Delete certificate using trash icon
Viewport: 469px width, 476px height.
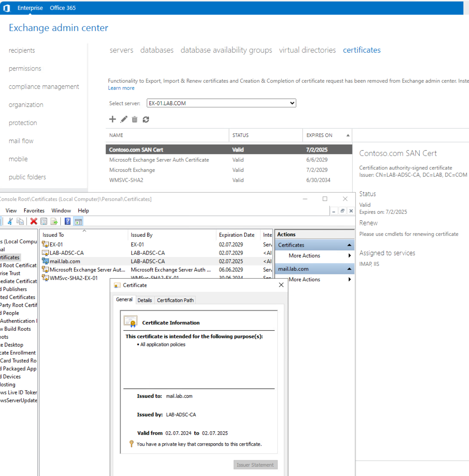point(134,119)
